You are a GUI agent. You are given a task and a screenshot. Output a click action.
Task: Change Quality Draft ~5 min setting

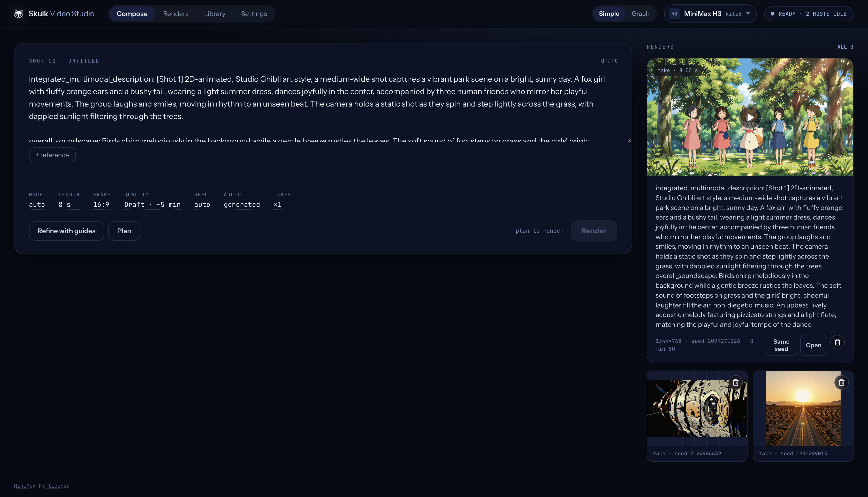[153, 205]
